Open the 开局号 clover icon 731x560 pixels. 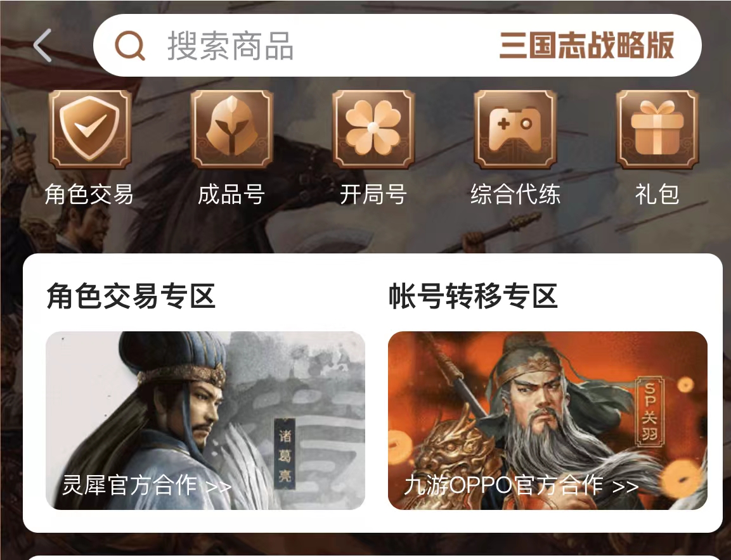pos(373,129)
